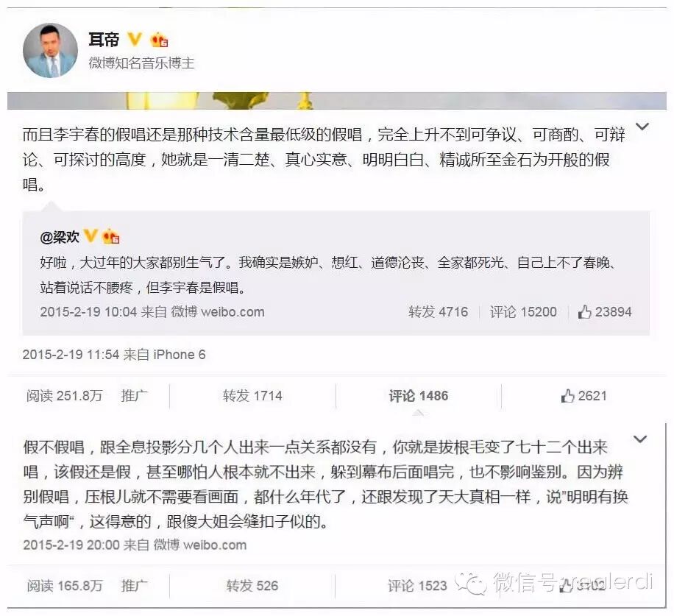Open 转发 526 on the second post
This screenshot has width=674, height=616.
(x=252, y=586)
